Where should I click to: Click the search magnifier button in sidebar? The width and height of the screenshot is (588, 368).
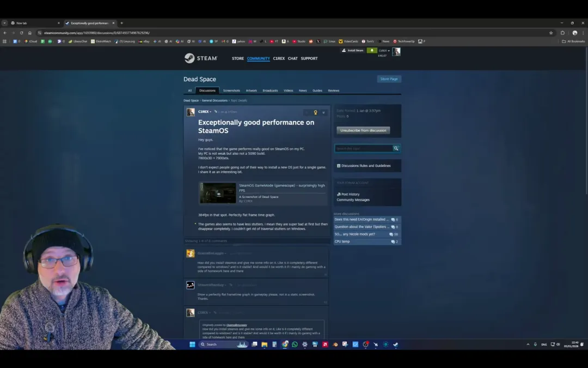pos(396,148)
